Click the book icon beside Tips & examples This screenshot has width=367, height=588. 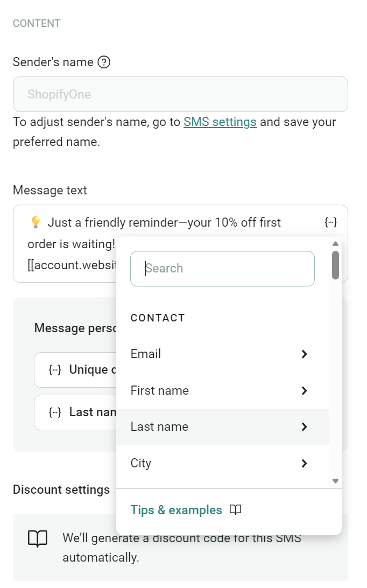[x=236, y=509]
